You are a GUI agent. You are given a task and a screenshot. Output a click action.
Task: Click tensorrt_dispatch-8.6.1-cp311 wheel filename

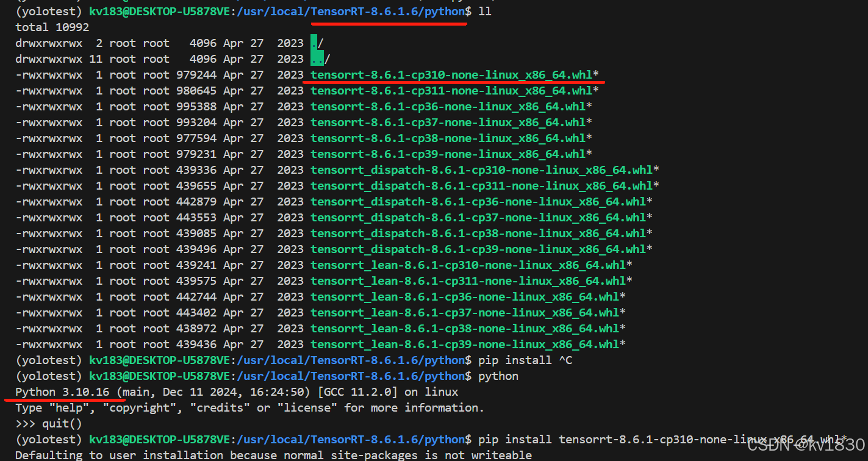pos(482,186)
